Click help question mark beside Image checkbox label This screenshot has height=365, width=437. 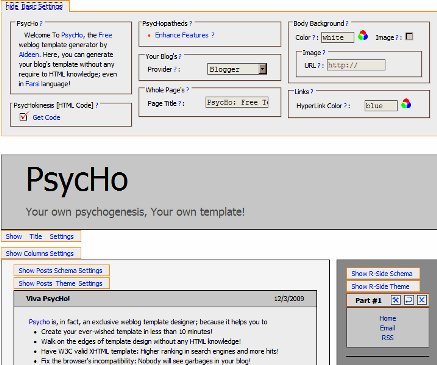click(x=397, y=37)
